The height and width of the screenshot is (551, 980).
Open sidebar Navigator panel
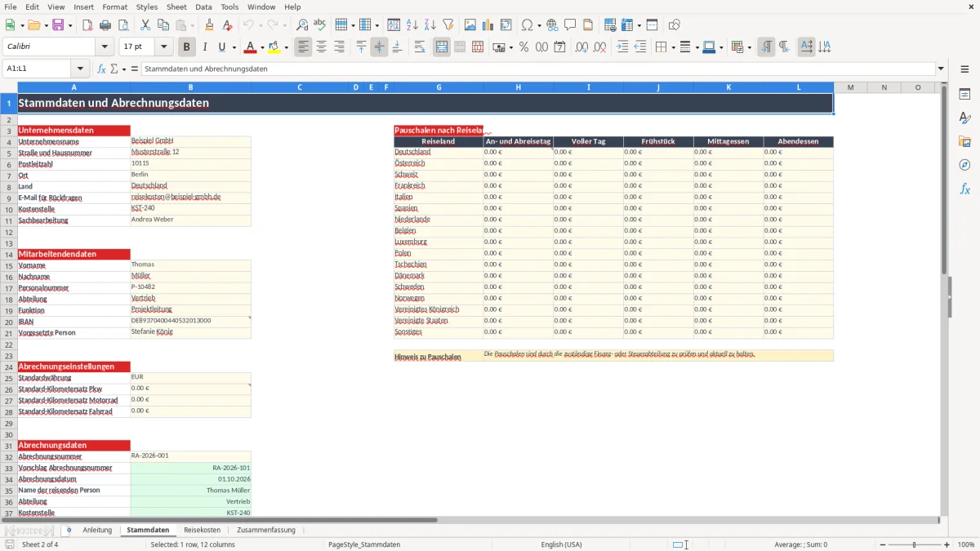pyautogui.click(x=964, y=165)
